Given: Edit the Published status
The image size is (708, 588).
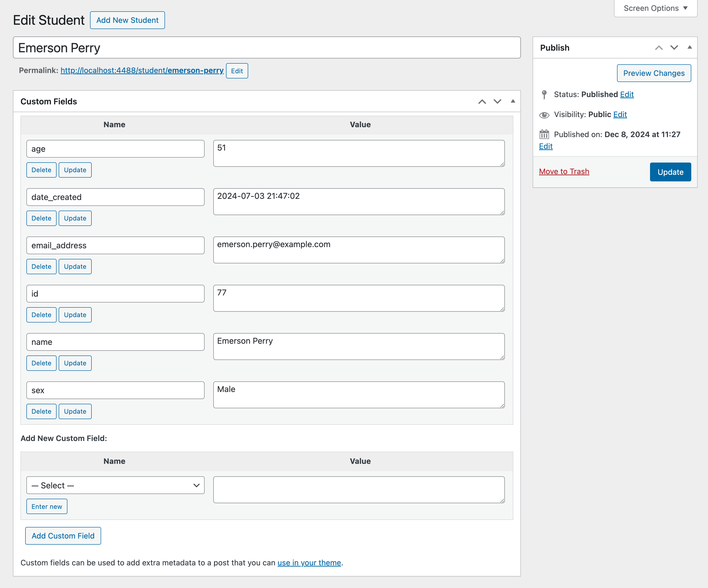Looking at the screenshot, I should [627, 94].
